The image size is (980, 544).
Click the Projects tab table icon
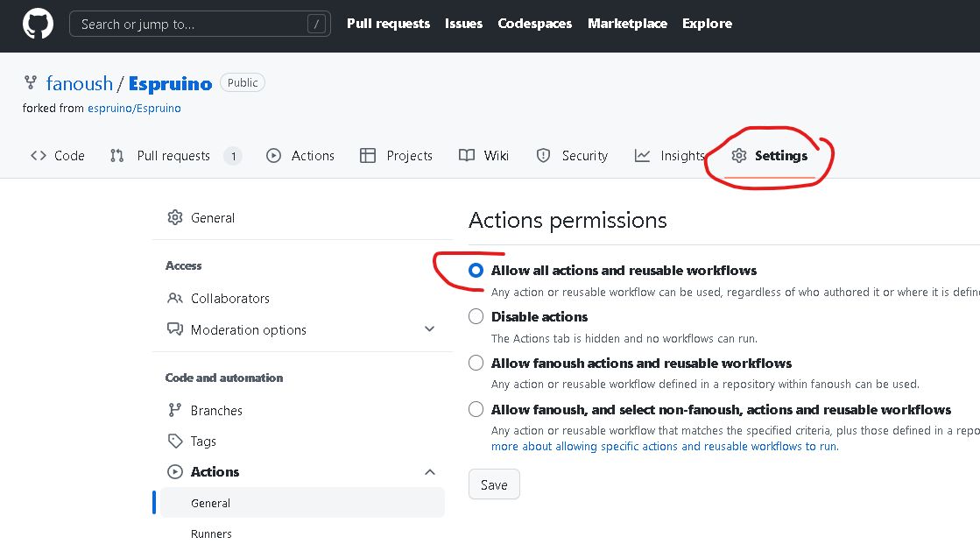click(368, 156)
